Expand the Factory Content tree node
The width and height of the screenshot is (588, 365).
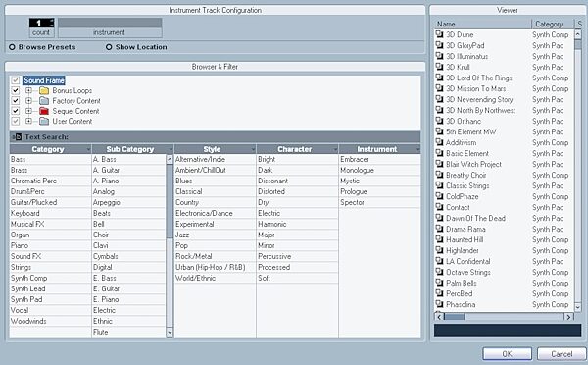tap(28, 101)
